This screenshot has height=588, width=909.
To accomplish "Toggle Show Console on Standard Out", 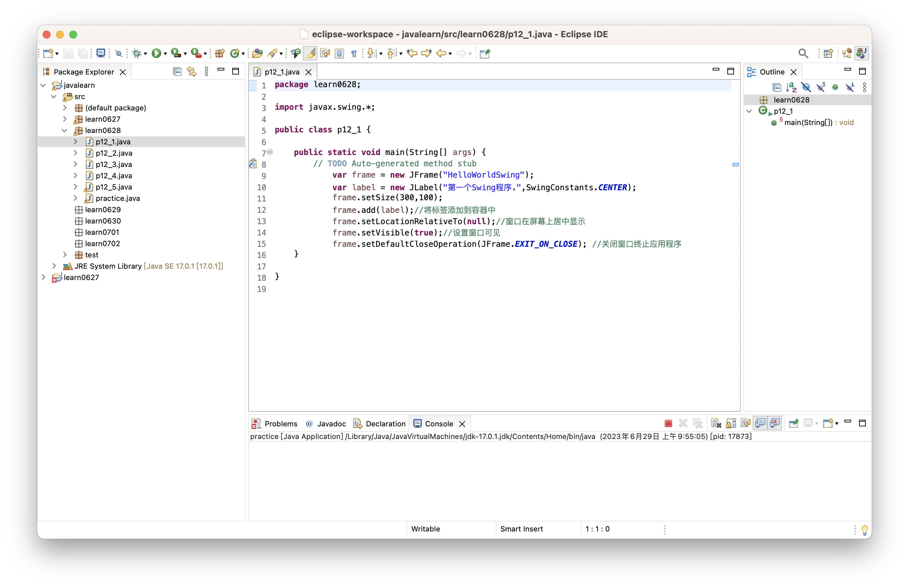I will 760,423.
